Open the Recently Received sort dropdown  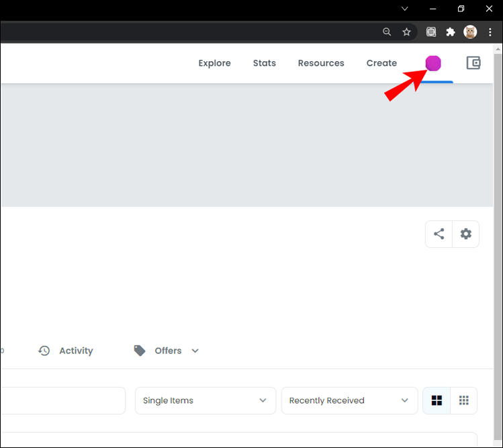click(350, 400)
